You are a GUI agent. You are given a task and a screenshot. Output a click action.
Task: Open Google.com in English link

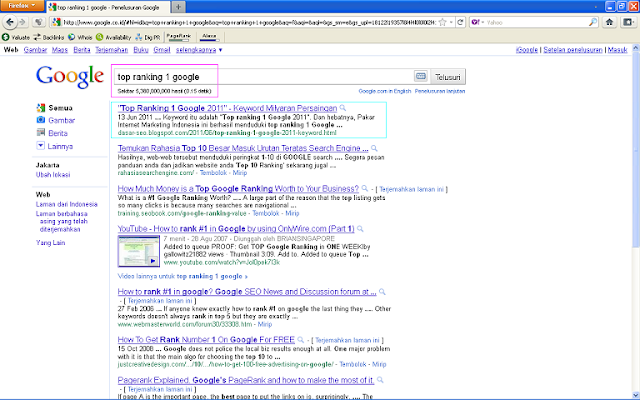[x=384, y=91]
